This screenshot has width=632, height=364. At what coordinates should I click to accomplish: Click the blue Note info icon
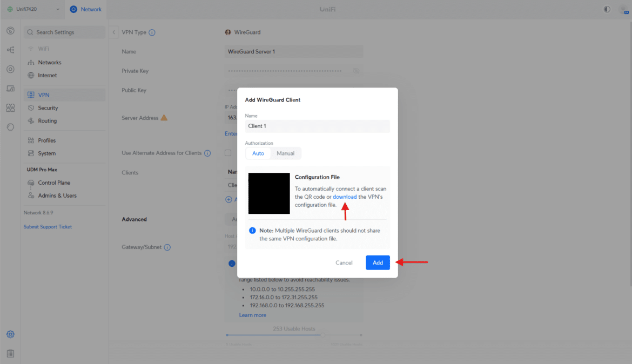point(252,231)
